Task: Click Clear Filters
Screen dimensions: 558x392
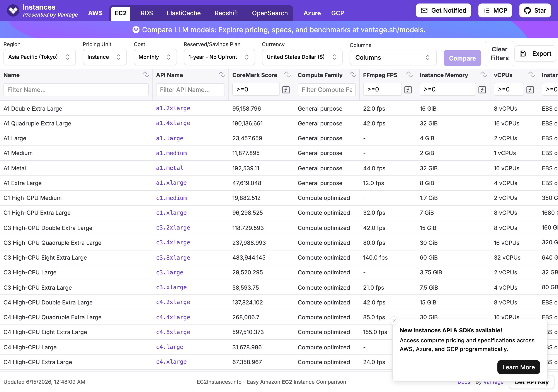Action: [x=499, y=53]
